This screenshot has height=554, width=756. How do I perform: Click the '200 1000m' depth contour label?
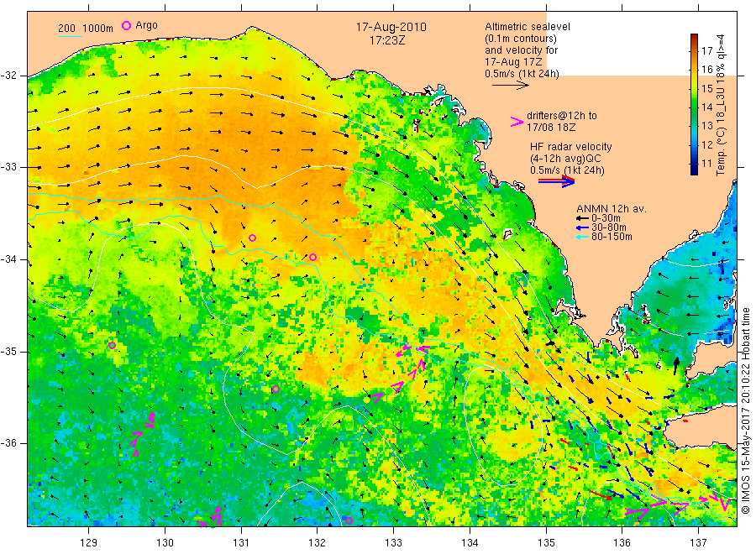click(x=86, y=29)
